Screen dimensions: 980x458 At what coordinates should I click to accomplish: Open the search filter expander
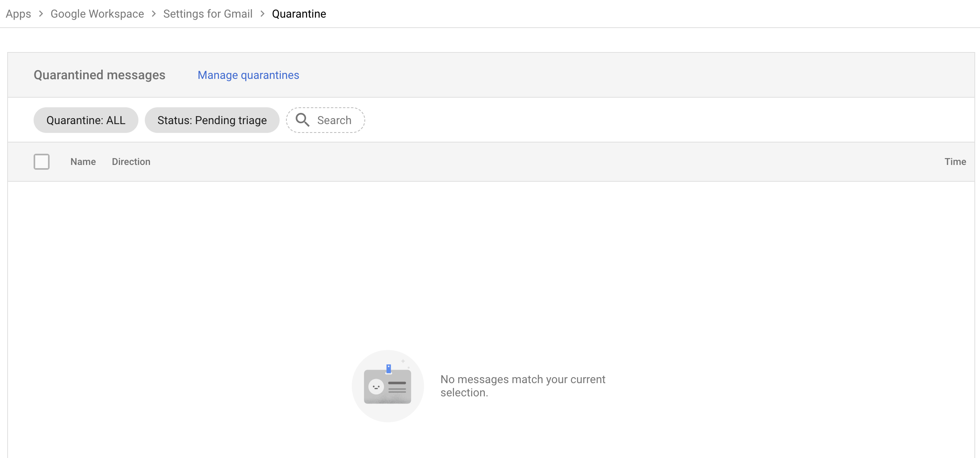[x=326, y=120]
